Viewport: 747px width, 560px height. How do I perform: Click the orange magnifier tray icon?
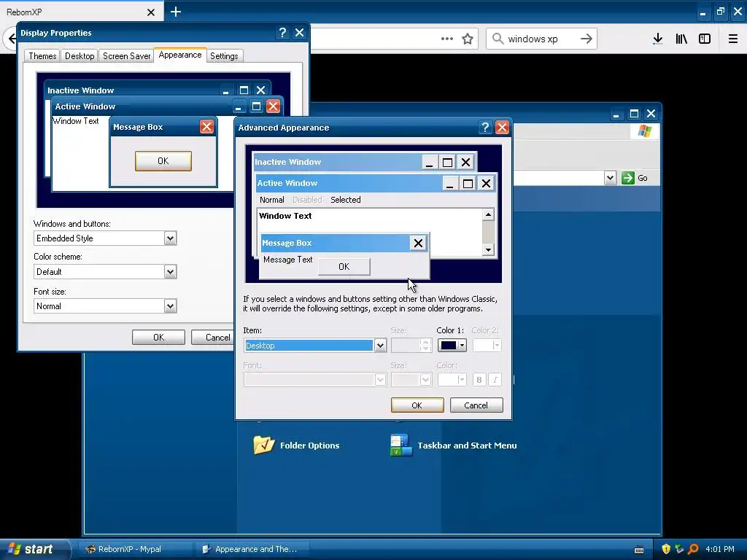coord(693,549)
